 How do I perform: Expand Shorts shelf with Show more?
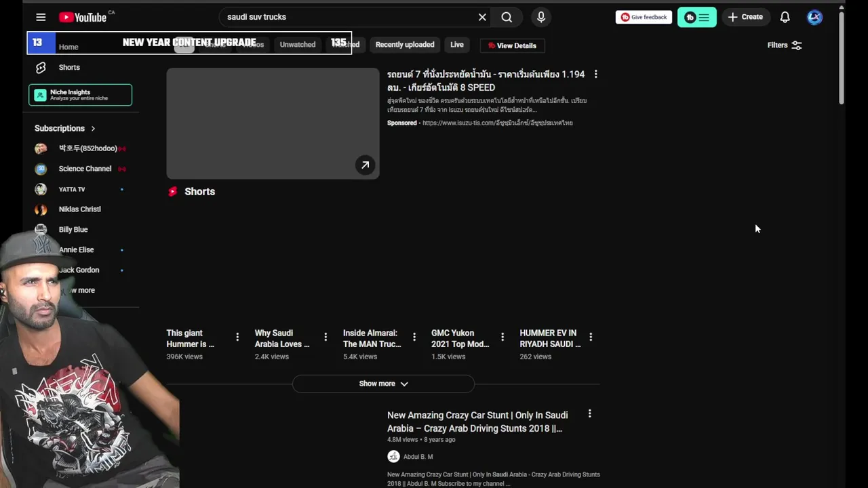383,384
